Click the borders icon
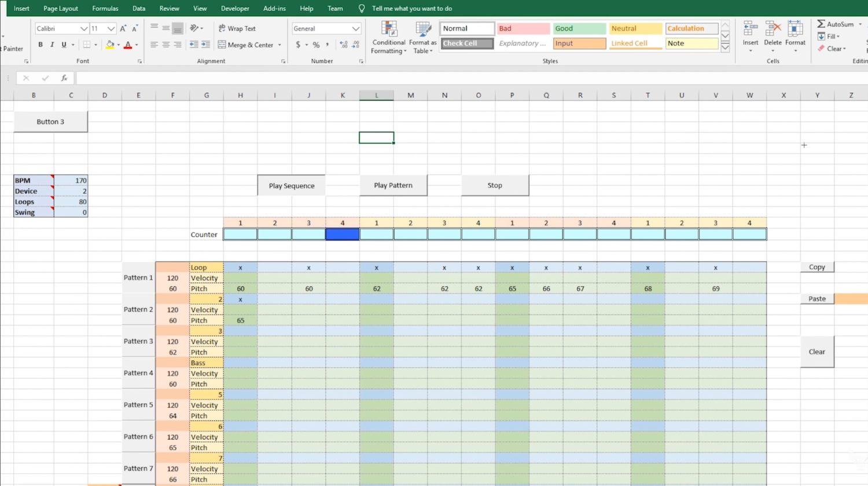 click(x=87, y=45)
